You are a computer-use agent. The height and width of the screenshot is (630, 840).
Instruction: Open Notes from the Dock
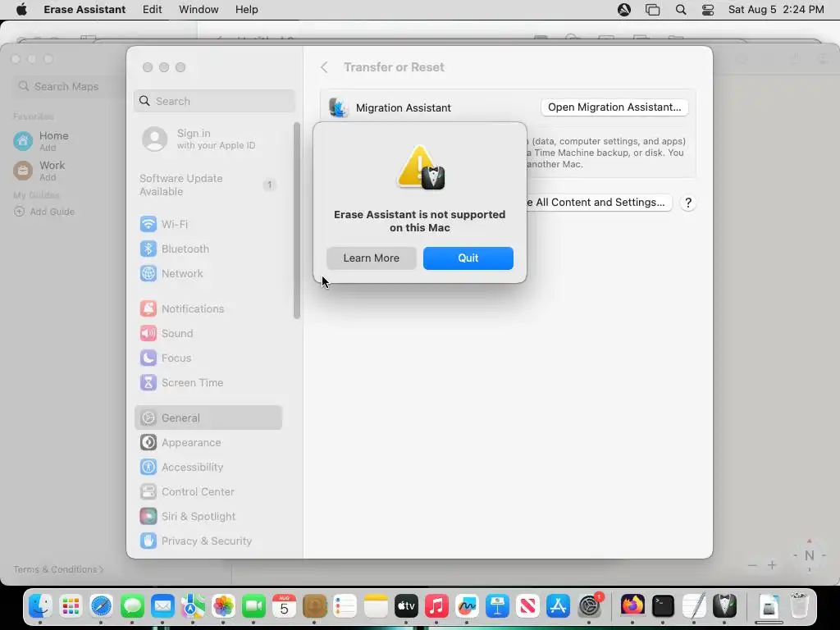[376, 606]
